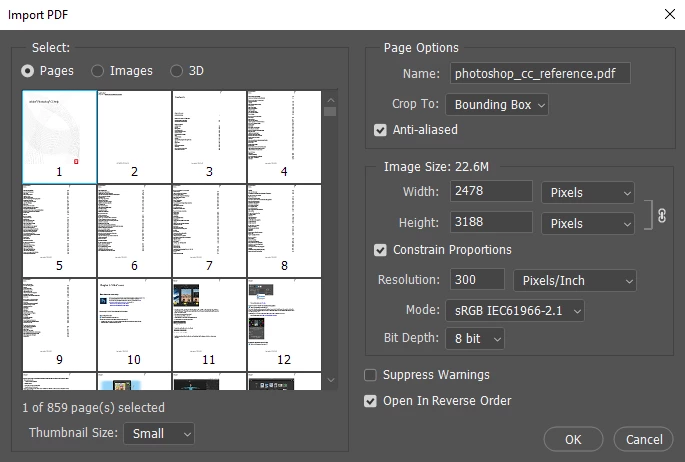Uncheck Open In Reverse Order

tap(370, 401)
